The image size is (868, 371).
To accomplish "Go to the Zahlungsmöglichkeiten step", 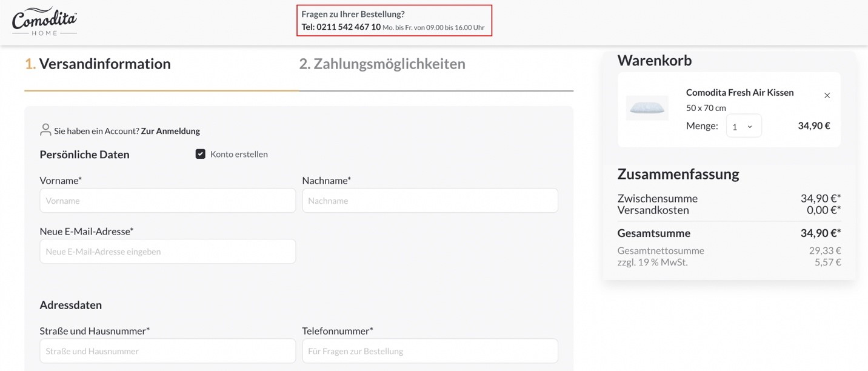I will [x=382, y=64].
